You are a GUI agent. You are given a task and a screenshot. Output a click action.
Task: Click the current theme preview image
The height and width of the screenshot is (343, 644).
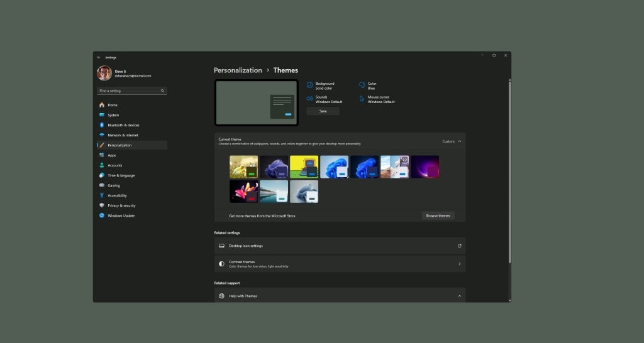[257, 102]
